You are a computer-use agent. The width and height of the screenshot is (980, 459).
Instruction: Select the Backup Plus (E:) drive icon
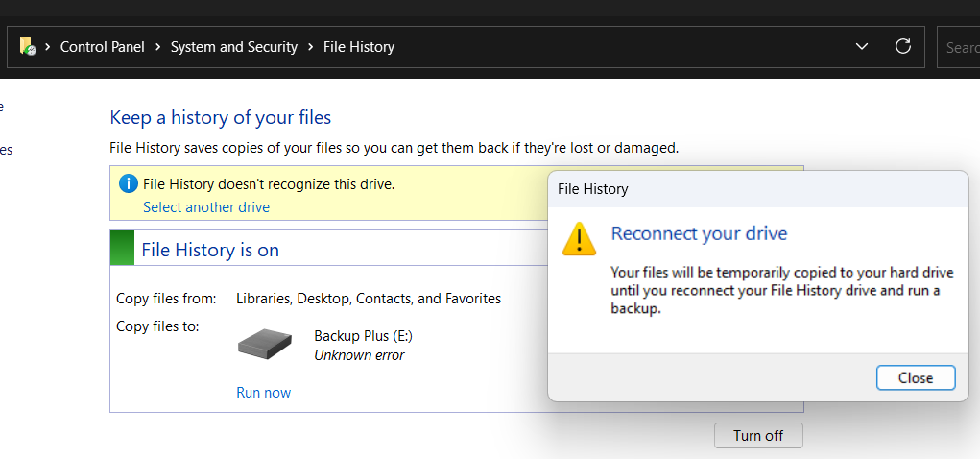pyautogui.click(x=265, y=345)
